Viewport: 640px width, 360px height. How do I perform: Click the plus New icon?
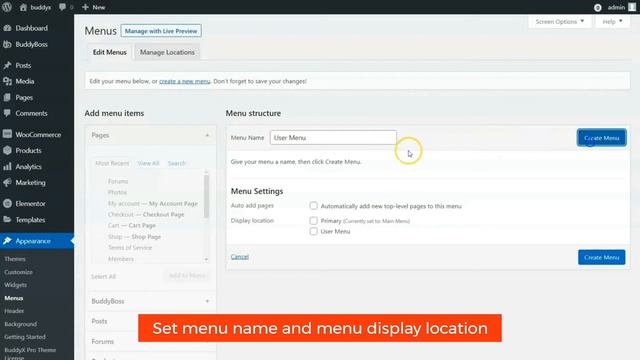click(x=85, y=7)
